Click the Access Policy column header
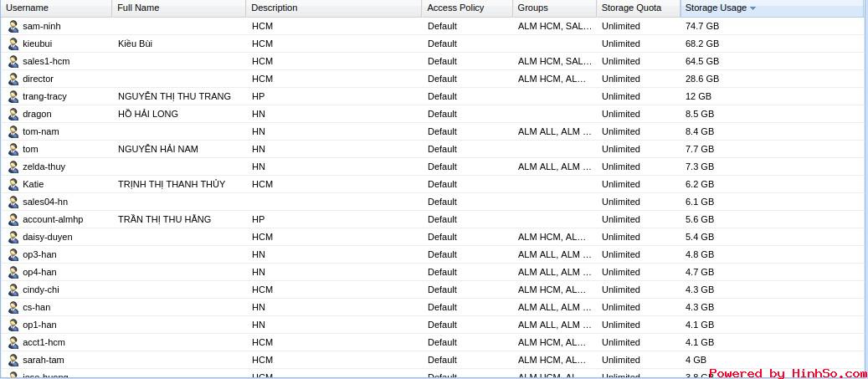Image resolution: width=868 pixels, height=379 pixels. 467,8
